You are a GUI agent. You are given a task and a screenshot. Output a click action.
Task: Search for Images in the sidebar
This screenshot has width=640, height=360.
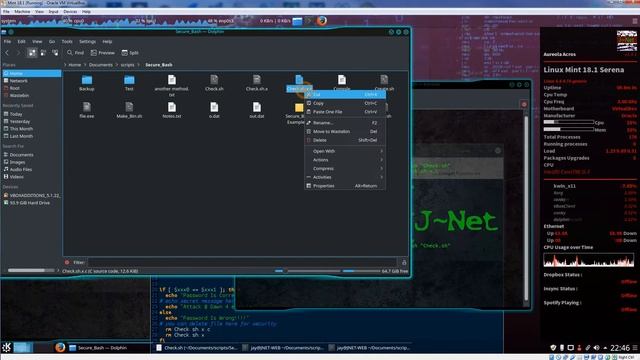[31, 162]
